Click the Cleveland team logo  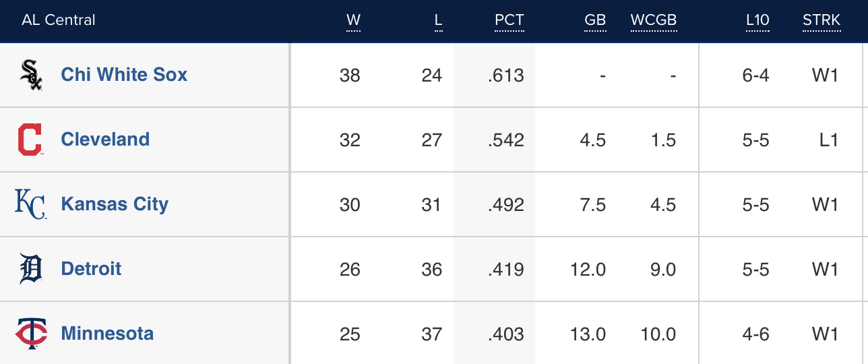(x=30, y=140)
